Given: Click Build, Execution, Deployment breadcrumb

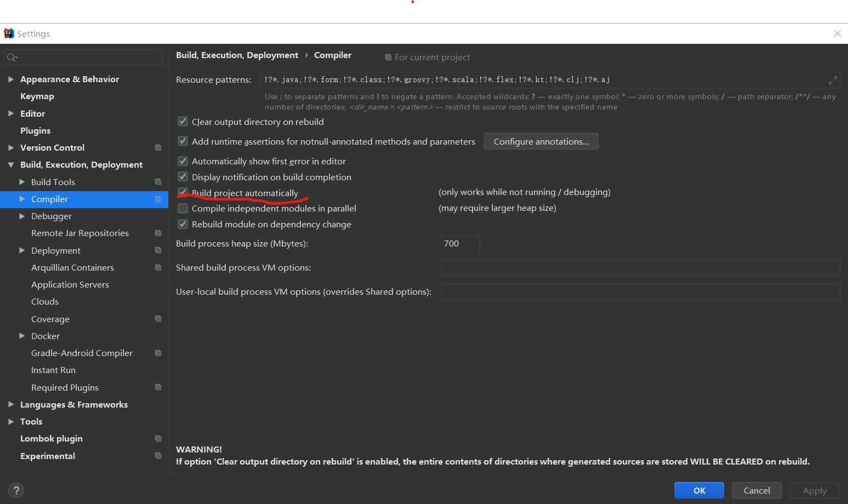Looking at the screenshot, I should 237,55.
